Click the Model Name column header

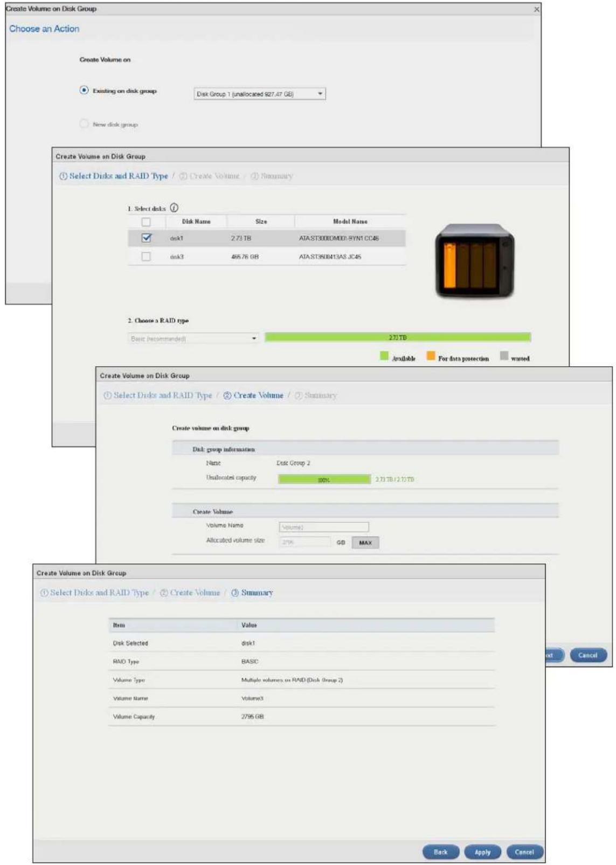[x=350, y=222]
